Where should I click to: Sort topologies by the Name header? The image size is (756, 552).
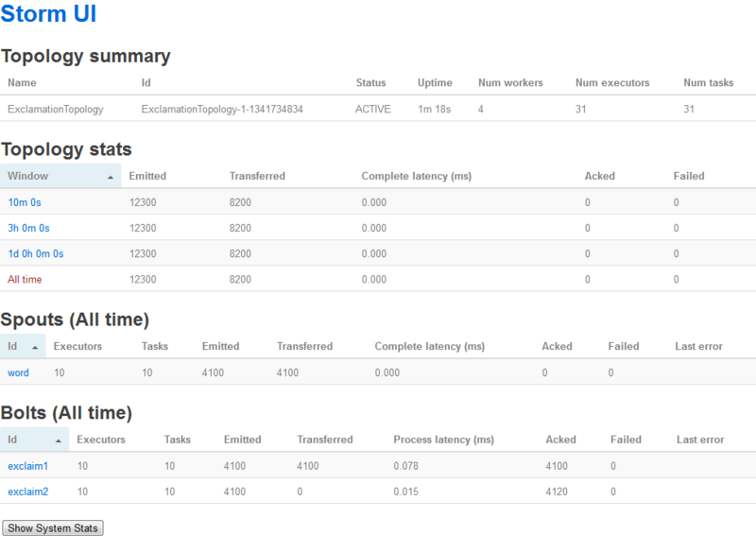(x=23, y=82)
